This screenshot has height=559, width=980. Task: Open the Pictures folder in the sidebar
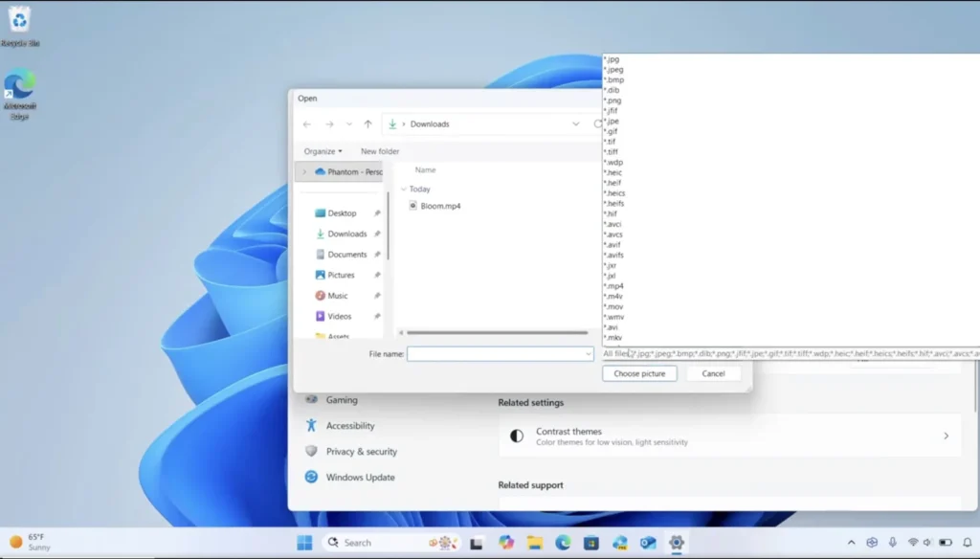pyautogui.click(x=341, y=275)
